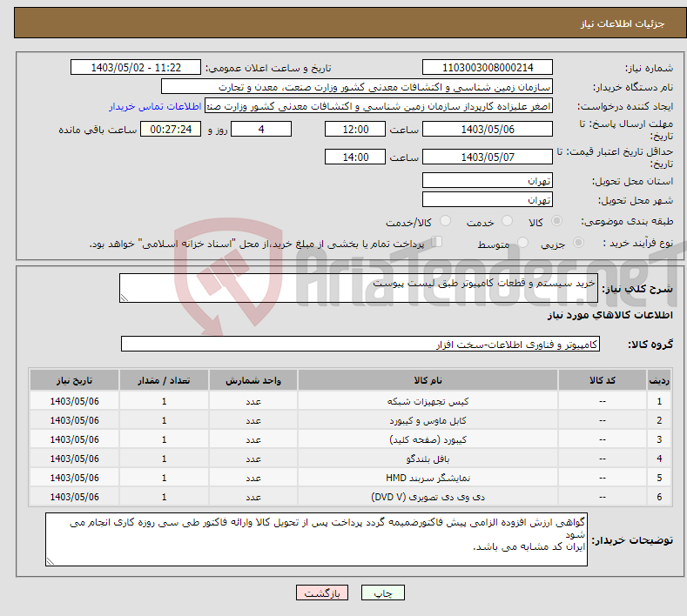Click the 14:00 validity time field

(x=355, y=157)
